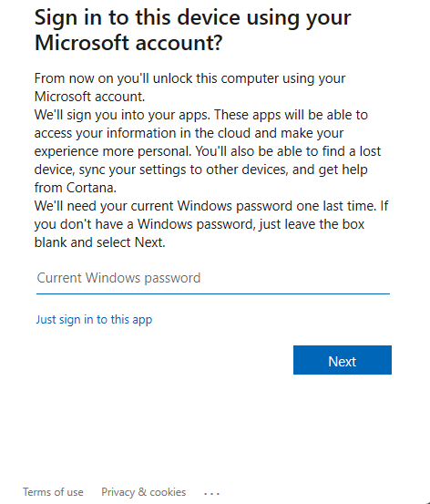The height and width of the screenshot is (504, 430).
Task: Click the "Sign in to this device" heading line
Action: 193,17
